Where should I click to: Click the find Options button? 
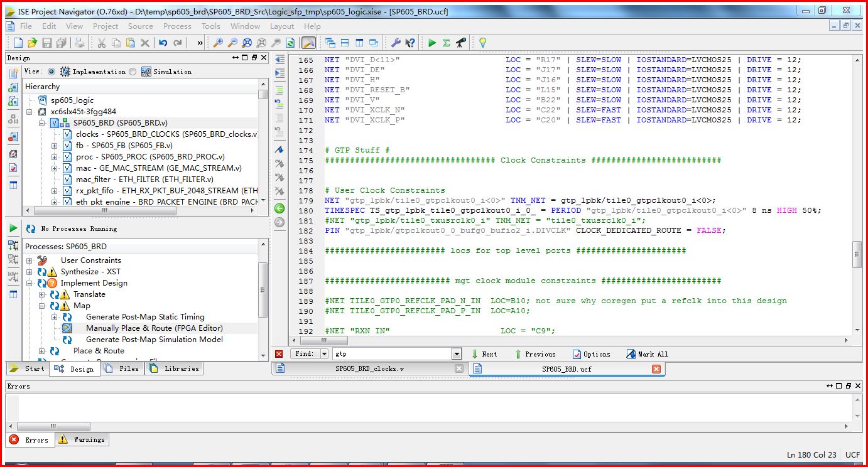coord(591,354)
